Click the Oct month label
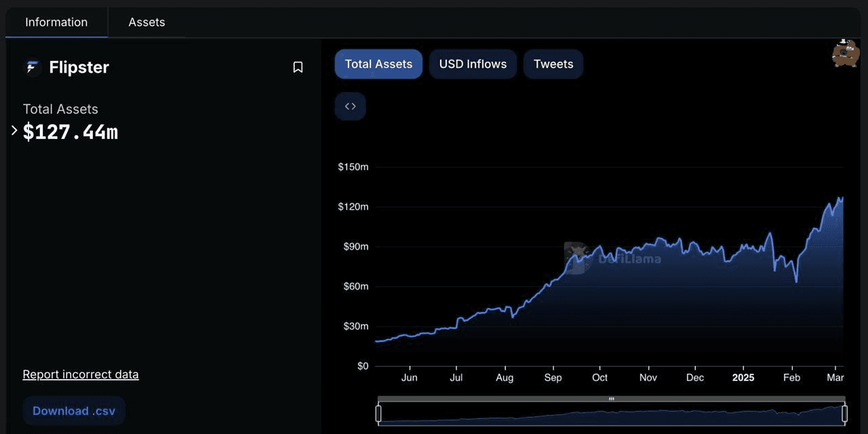Viewport: 868px width, 434px height. pos(599,378)
